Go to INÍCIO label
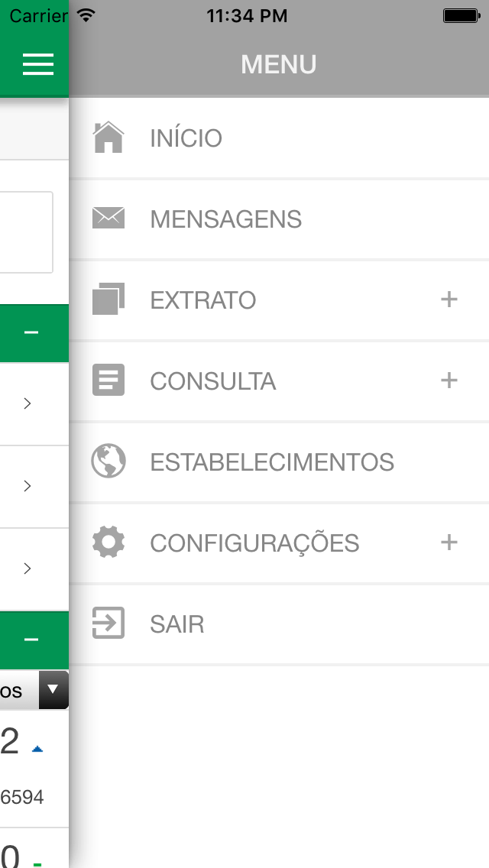Viewport: 489px width, 868px height. tap(186, 138)
